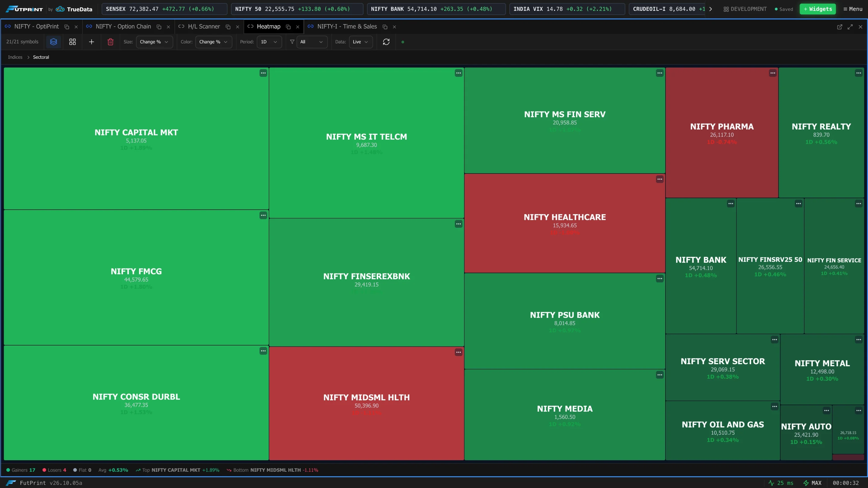Duplicate the H/L Scanner tab
The image size is (868, 488).
[228, 27]
